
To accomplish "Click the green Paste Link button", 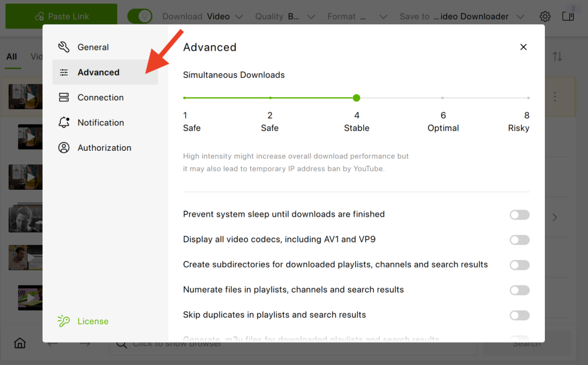I will coord(61,16).
